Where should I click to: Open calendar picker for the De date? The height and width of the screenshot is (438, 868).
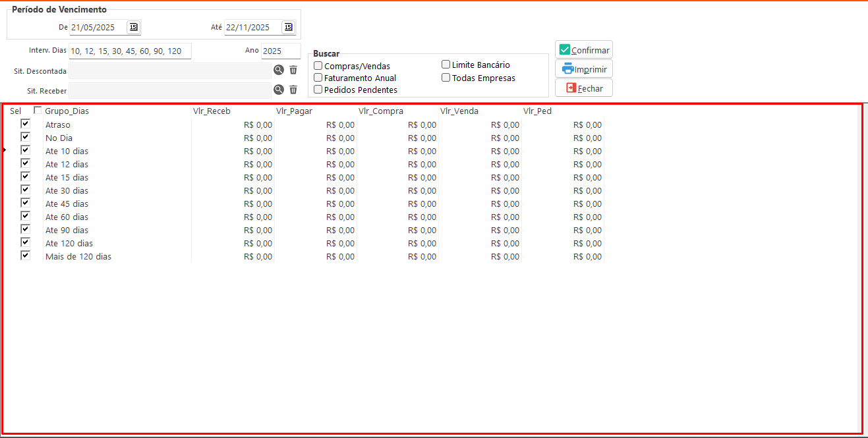[x=133, y=27]
